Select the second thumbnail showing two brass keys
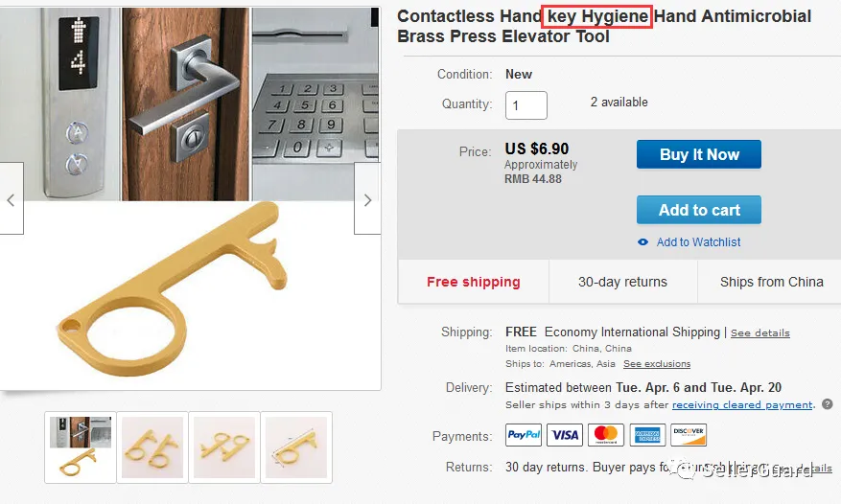Image resolution: width=841 pixels, height=504 pixels. click(152, 447)
